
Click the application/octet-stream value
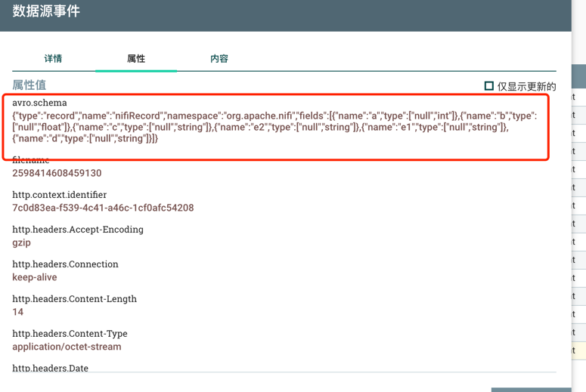pos(67,347)
